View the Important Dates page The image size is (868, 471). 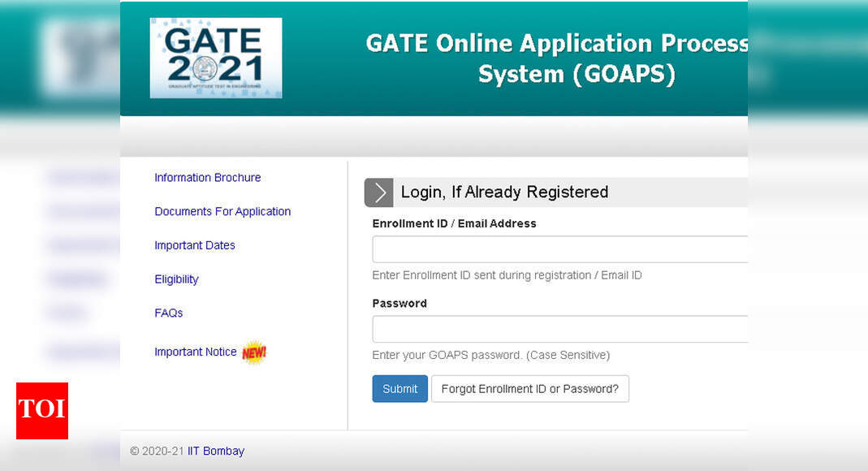coord(195,245)
